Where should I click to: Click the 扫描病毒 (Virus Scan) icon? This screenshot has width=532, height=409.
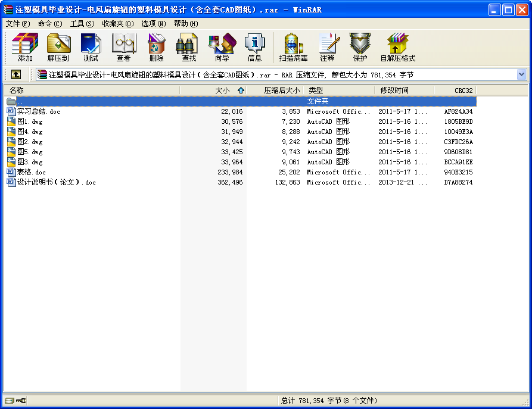(x=293, y=47)
